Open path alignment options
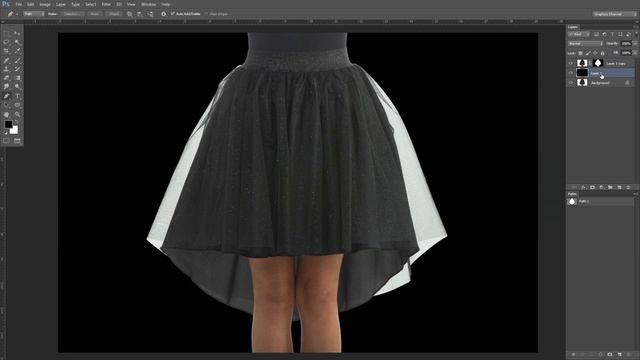This screenshot has width=640, height=360. pyautogui.click(x=140, y=14)
